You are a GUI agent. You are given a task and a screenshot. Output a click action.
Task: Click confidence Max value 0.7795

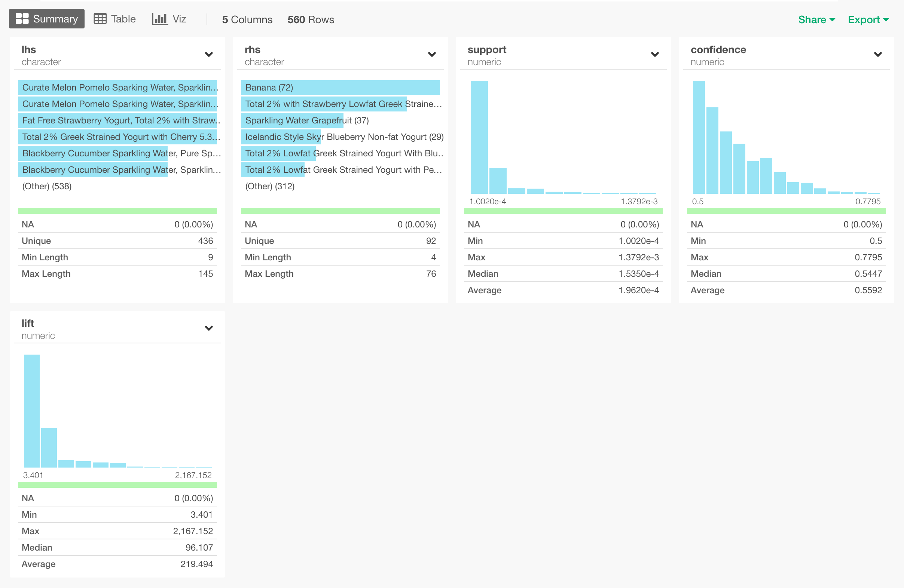point(868,257)
